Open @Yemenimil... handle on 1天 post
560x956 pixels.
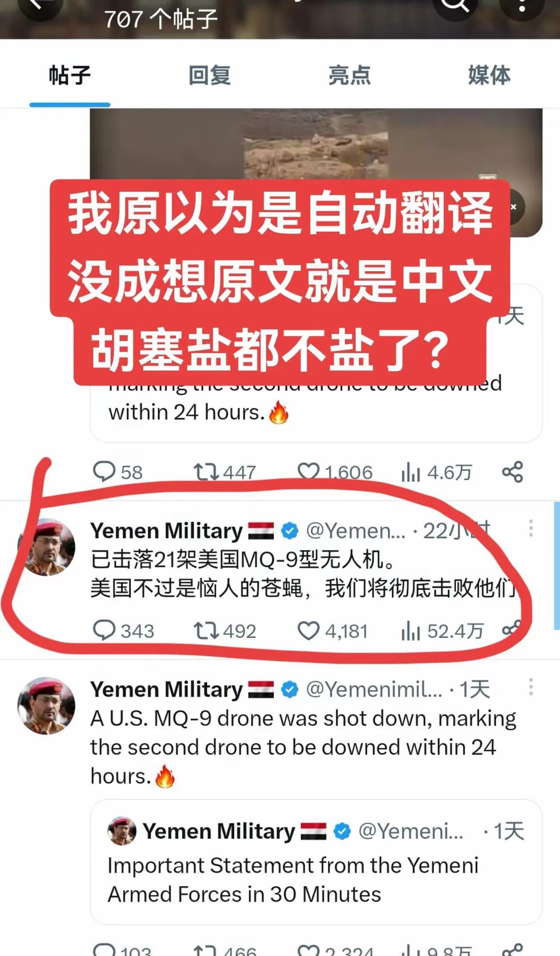(x=374, y=690)
